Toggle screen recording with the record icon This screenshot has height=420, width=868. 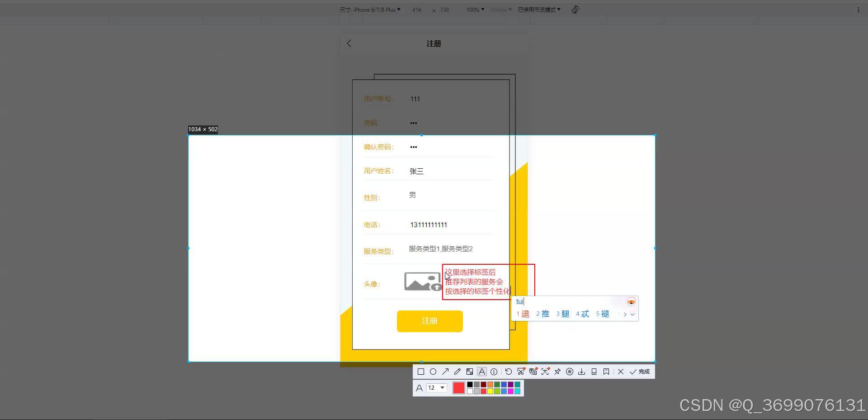point(570,371)
